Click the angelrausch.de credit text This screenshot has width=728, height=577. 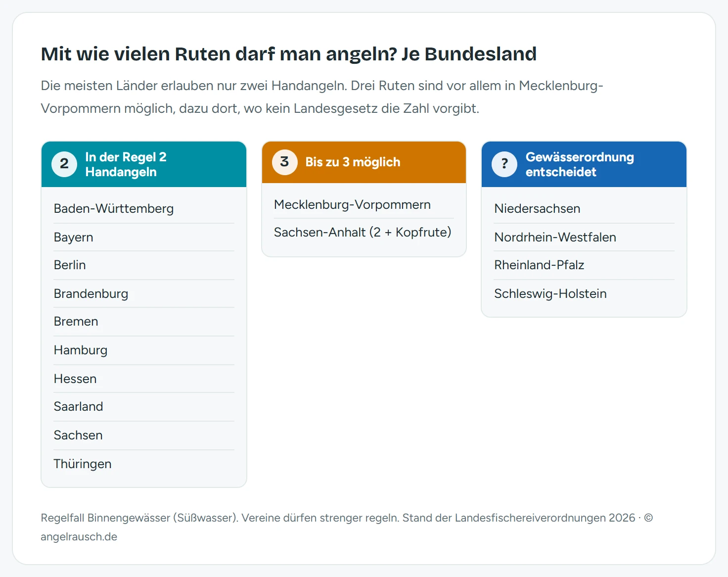pos(79,537)
